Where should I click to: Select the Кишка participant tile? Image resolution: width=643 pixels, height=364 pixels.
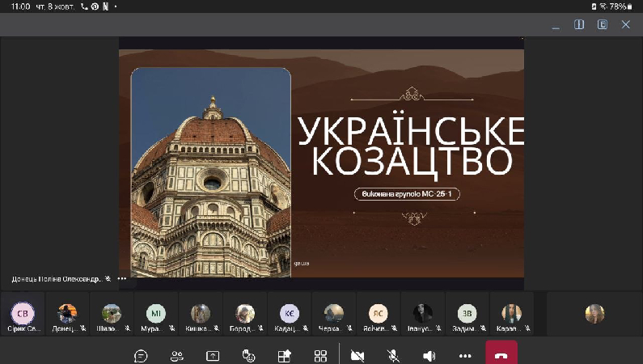click(201, 314)
